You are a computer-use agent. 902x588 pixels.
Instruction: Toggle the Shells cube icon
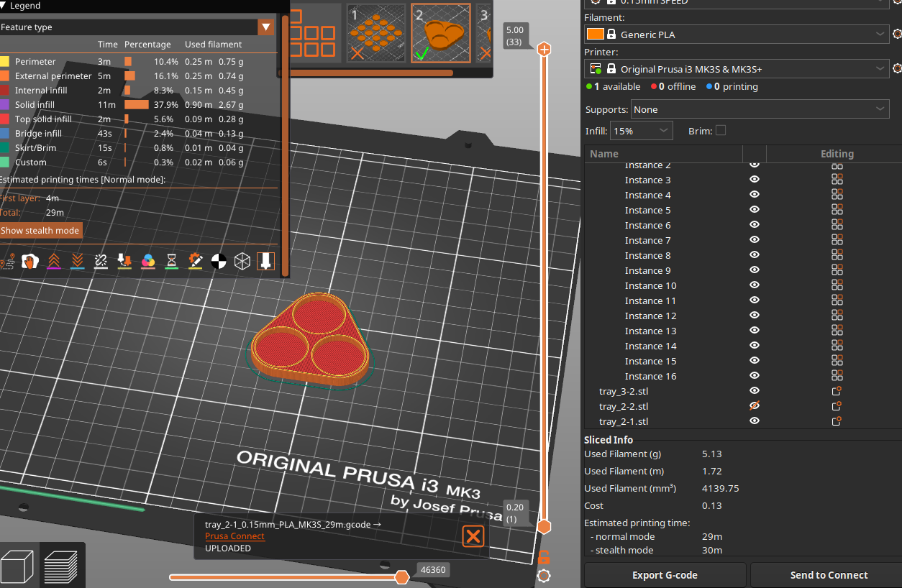(242, 262)
